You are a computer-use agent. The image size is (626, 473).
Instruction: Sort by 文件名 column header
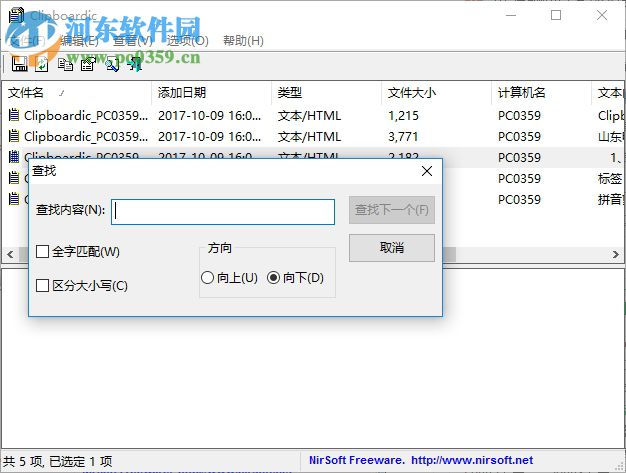pos(77,93)
